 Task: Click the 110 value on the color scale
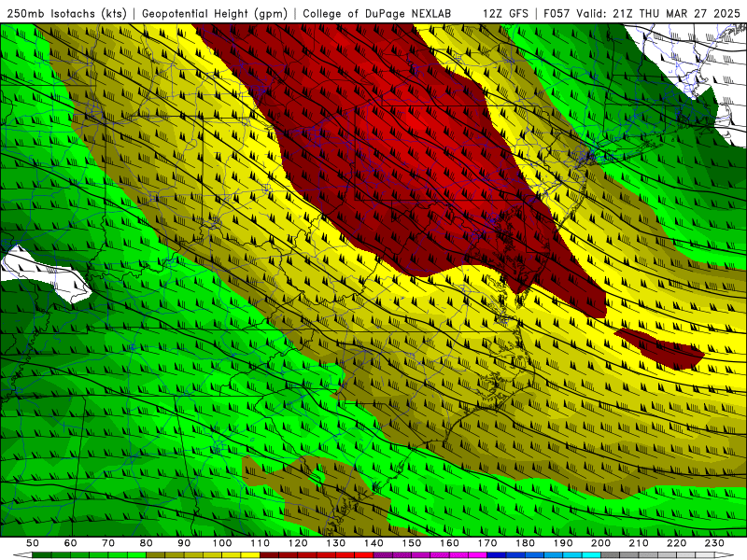pyautogui.click(x=261, y=543)
